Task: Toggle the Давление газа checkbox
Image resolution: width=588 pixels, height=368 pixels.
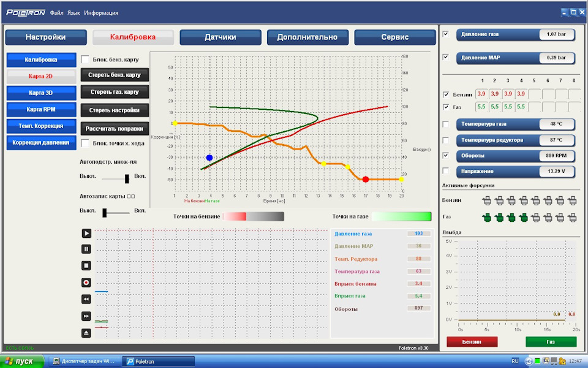Action: [445, 34]
